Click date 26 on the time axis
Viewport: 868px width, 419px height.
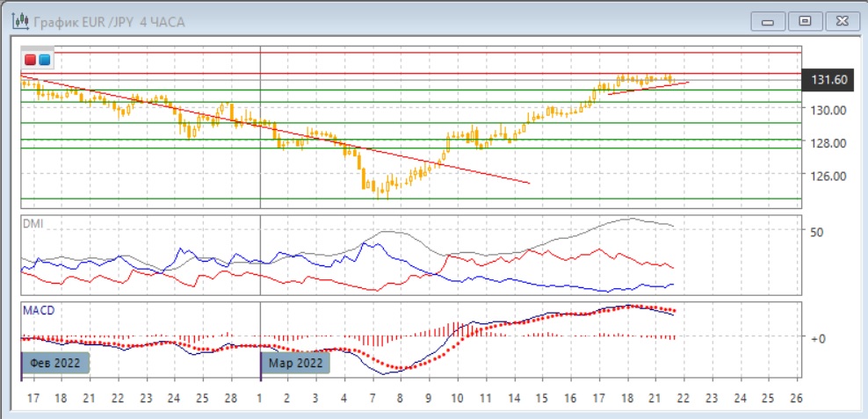(x=796, y=397)
